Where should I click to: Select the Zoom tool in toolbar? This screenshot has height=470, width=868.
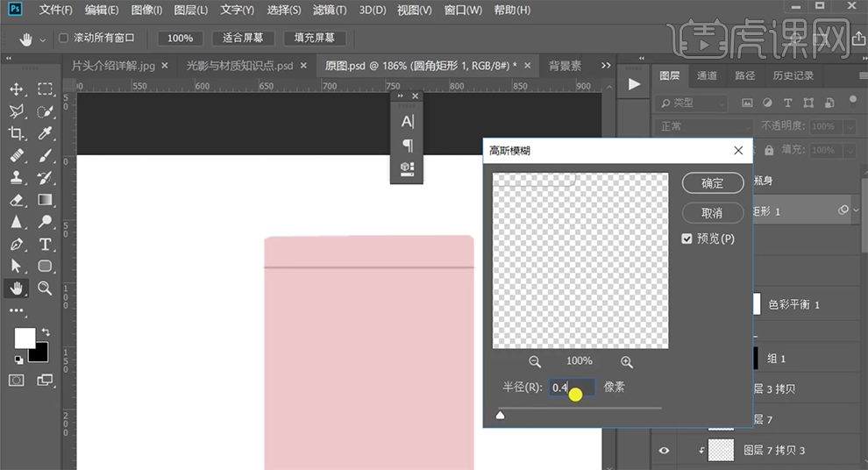pos(45,288)
